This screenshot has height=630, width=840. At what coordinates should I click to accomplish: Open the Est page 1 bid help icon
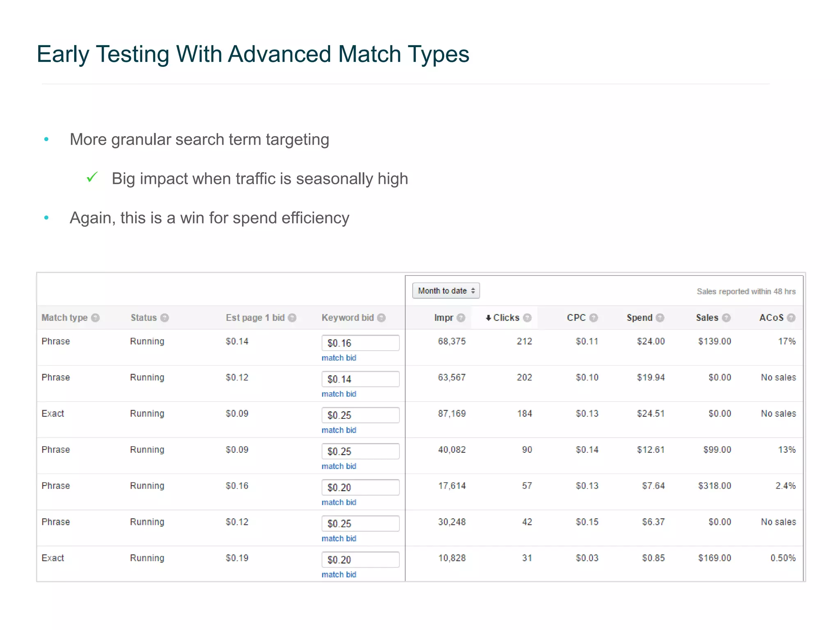[x=292, y=318]
